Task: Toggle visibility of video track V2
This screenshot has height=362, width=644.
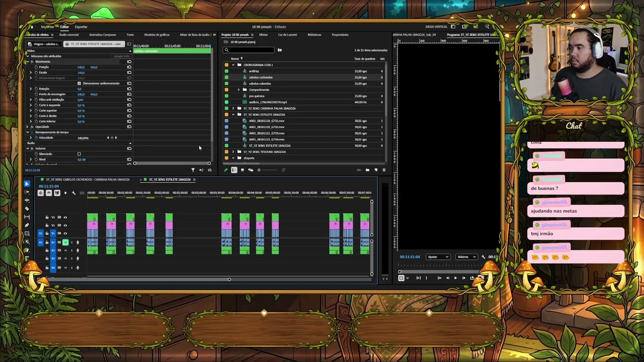Action: (65, 225)
